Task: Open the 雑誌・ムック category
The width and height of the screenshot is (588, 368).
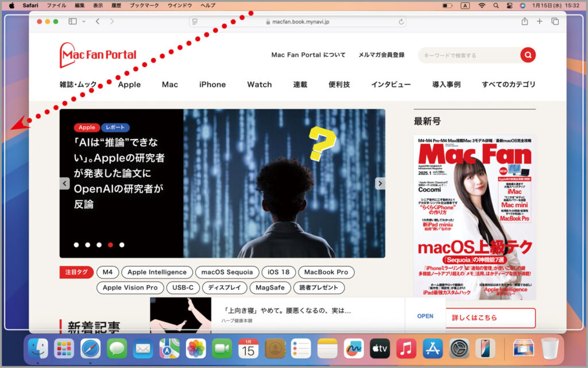Action: [78, 84]
